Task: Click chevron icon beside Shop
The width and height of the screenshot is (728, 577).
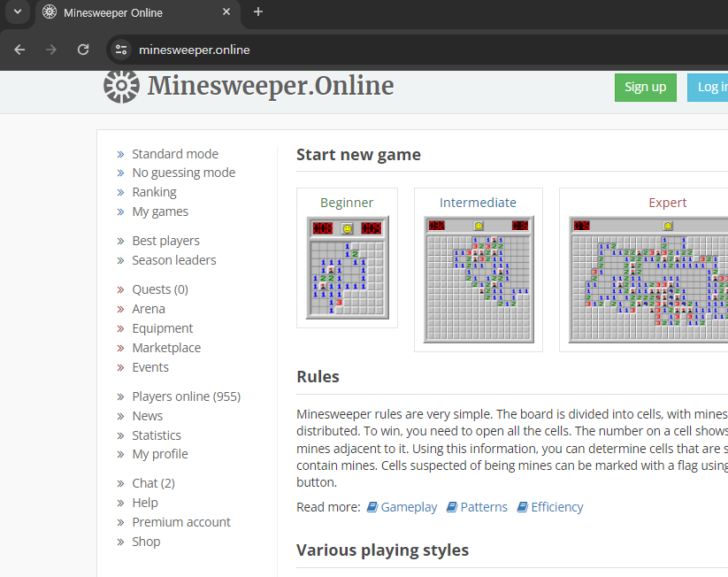Action: (x=120, y=542)
